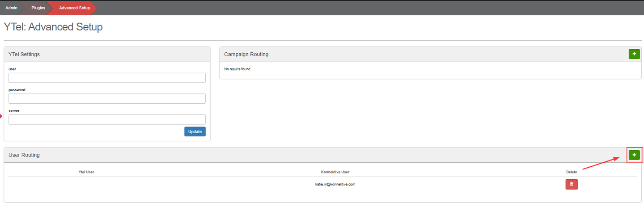Click the server field label
644x207 pixels.
click(x=14, y=110)
